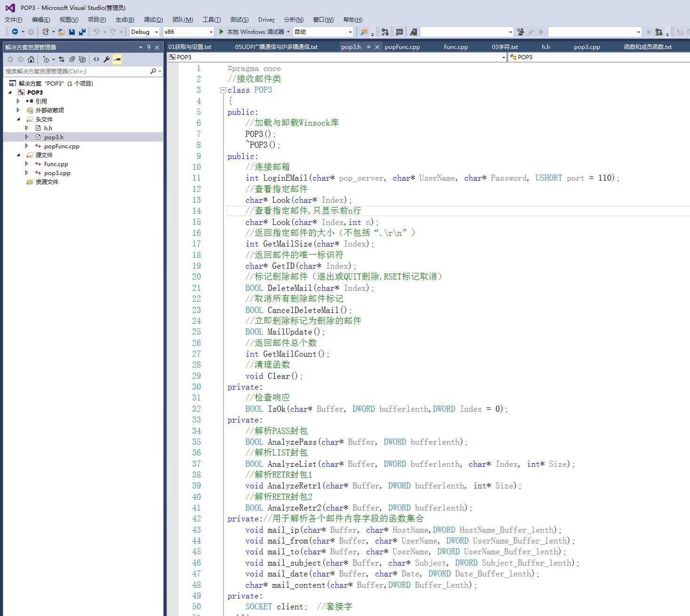Screen dimensions: 690x616
Task: Select h.h in the Solution Explorer tree
Action: click(48, 128)
